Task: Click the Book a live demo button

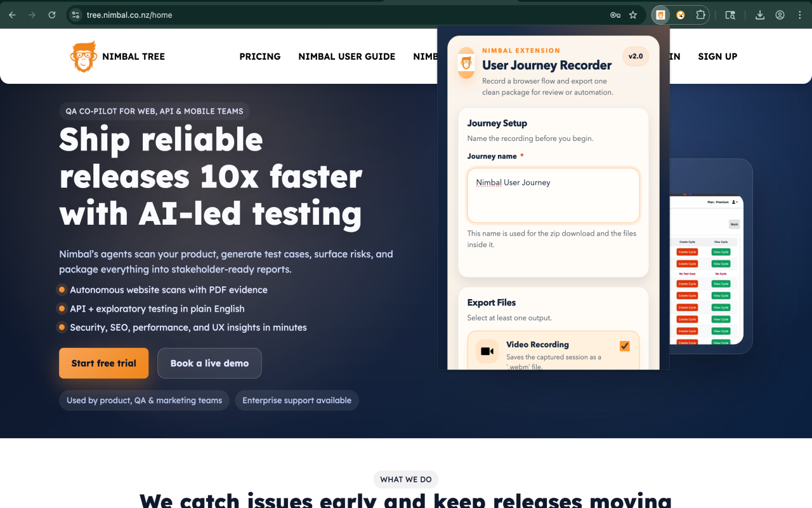Action: coord(209,363)
